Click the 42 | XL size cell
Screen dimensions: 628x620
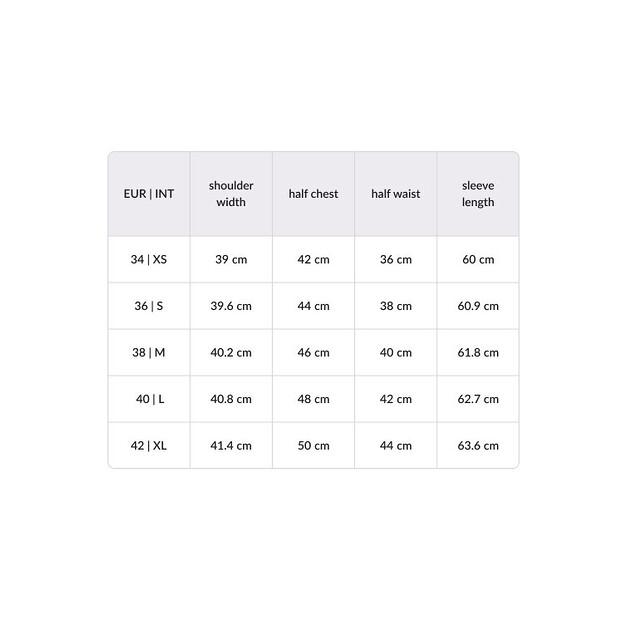[x=149, y=445]
